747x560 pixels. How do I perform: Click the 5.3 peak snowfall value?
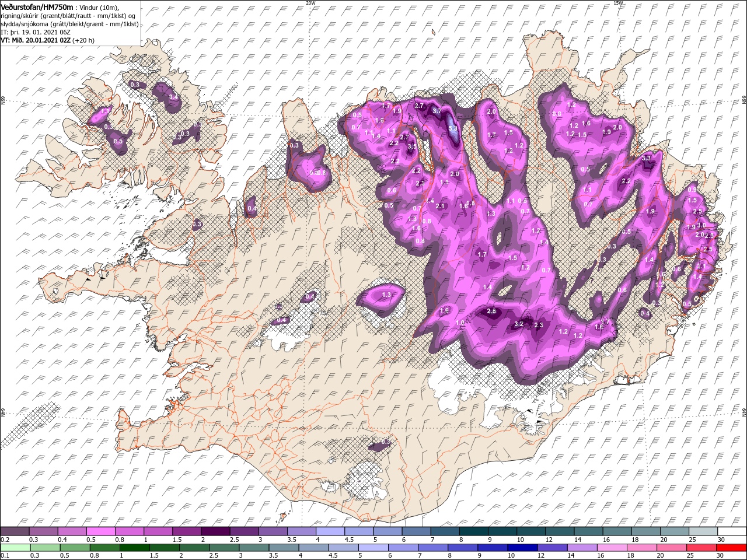[x=453, y=129]
